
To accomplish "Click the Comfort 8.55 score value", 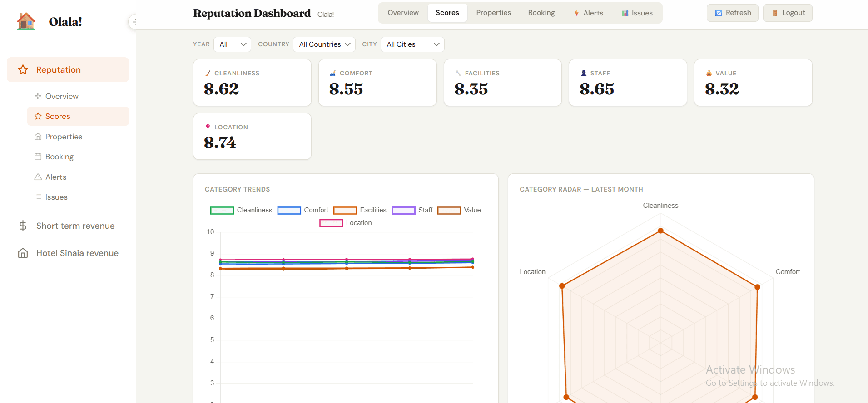I will click(346, 89).
